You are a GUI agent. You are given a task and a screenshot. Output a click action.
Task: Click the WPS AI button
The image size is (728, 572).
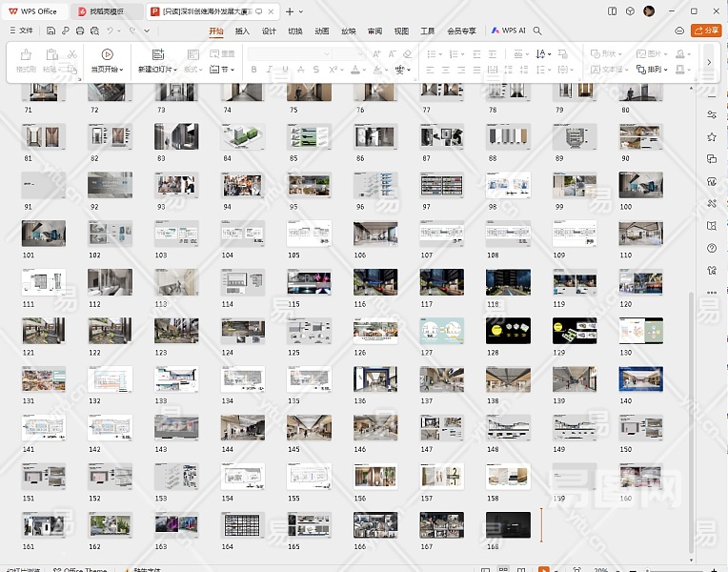point(509,31)
